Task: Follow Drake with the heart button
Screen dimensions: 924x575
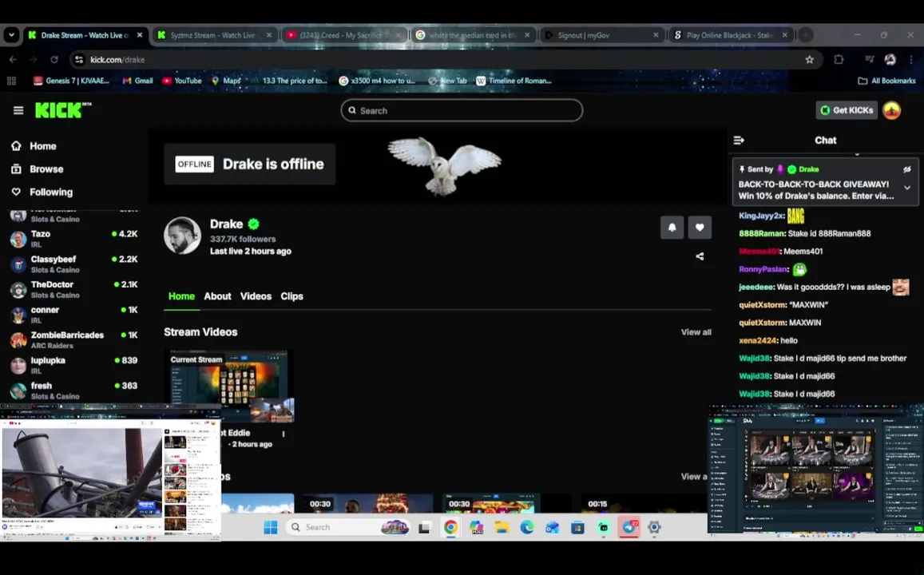Action: (x=700, y=228)
